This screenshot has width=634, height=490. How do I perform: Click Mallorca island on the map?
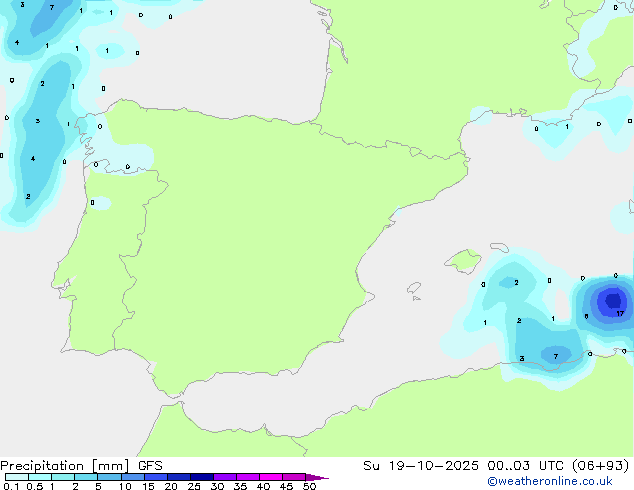tap(464, 261)
